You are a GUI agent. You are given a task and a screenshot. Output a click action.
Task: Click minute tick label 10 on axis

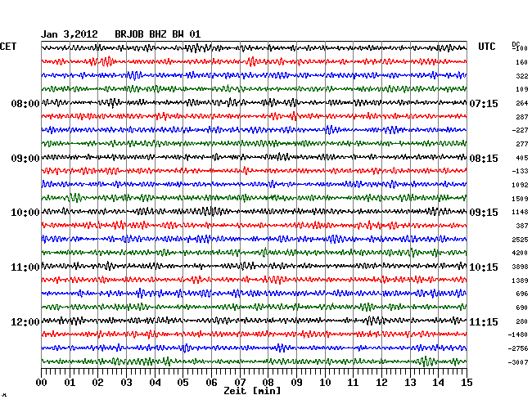(325, 383)
